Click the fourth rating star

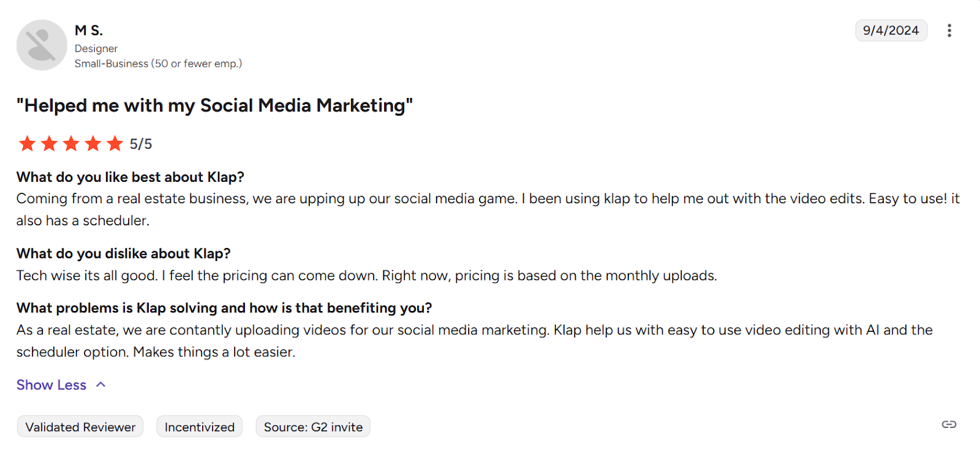[93, 144]
